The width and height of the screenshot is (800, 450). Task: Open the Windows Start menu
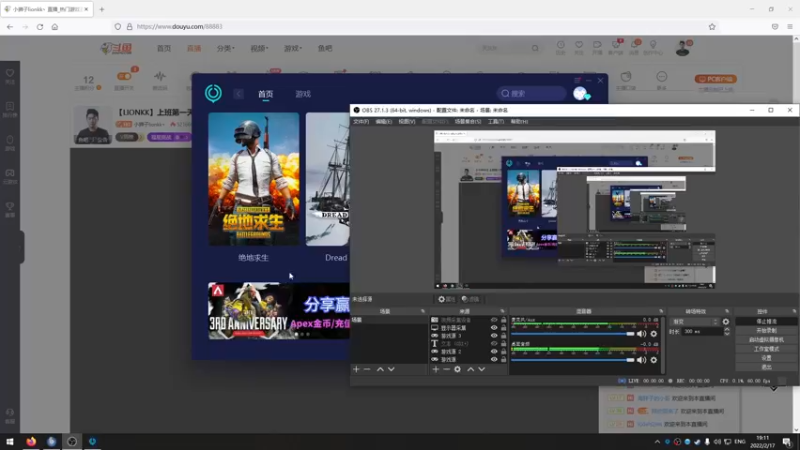click(x=10, y=441)
